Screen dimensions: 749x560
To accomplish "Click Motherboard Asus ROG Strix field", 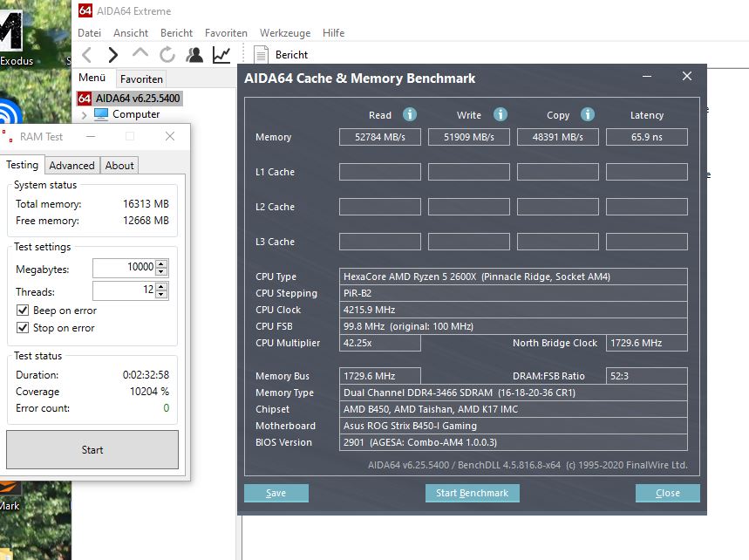I will point(514,426).
